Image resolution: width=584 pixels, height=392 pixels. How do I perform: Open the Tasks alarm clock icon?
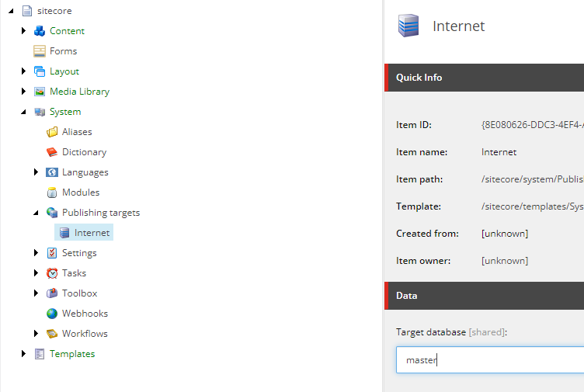[x=52, y=273]
